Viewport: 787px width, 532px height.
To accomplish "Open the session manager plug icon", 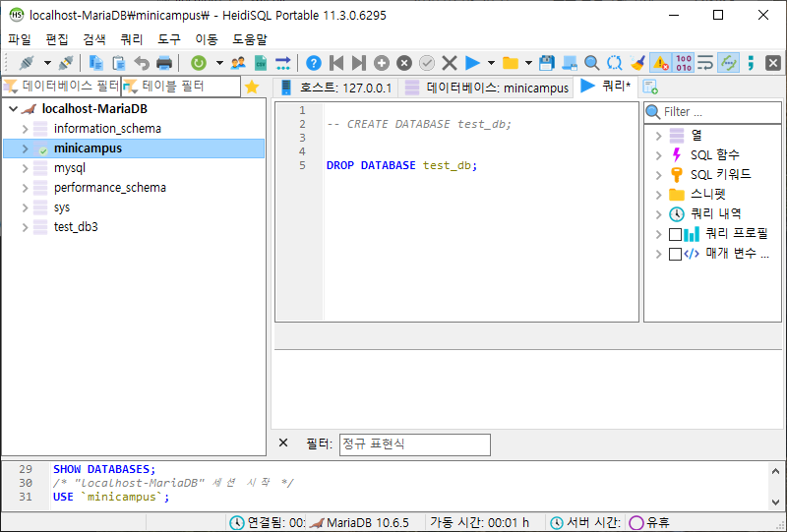I will pos(27,63).
